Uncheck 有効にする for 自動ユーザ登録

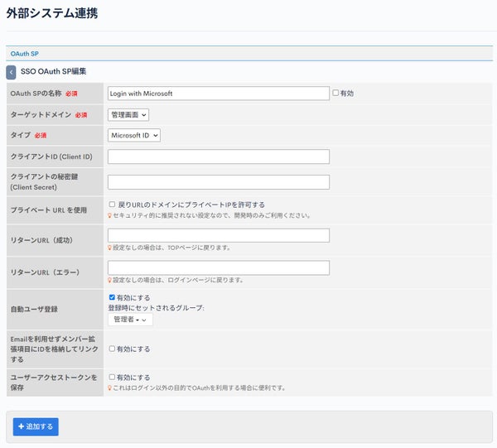pyautogui.click(x=112, y=297)
